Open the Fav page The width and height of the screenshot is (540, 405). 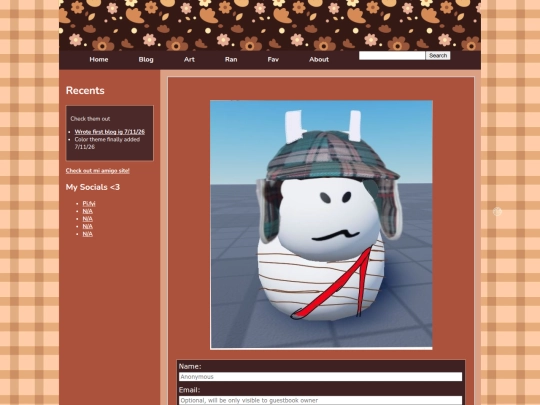pyautogui.click(x=273, y=60)
